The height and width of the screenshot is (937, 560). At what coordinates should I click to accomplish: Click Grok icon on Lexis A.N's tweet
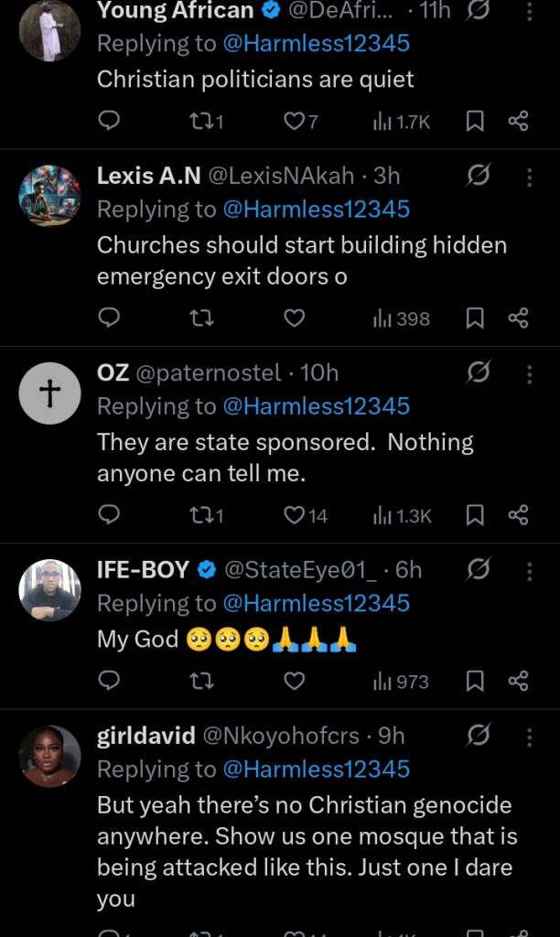[x=478, y=175]
